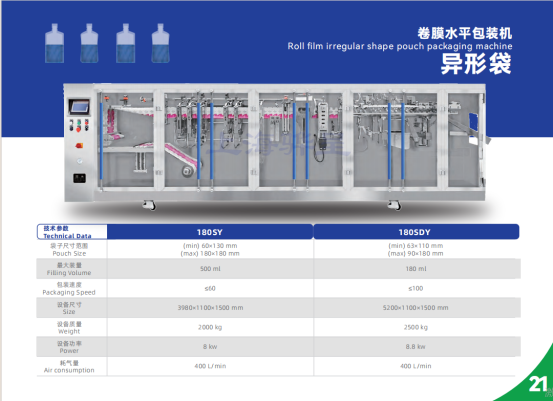
Task: Select the '5200×1100×1500 mm' size cell
Action: click(x=416, y=308)
